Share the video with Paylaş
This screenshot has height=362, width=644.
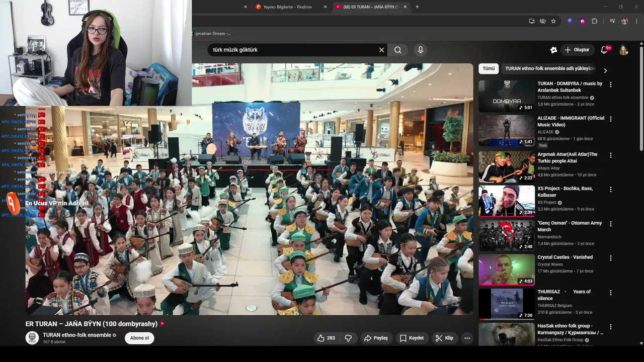pyautogui.click(x=376, y=338)
